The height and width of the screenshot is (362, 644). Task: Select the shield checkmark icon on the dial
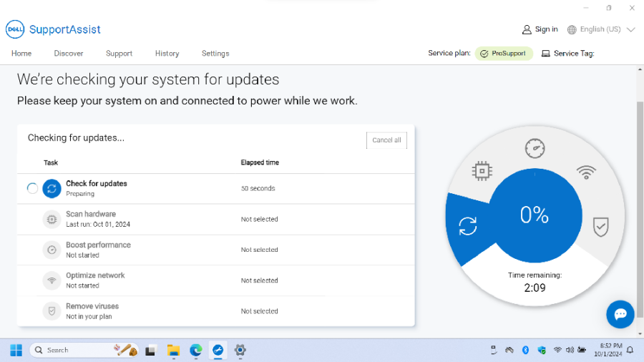pos(600,227)
